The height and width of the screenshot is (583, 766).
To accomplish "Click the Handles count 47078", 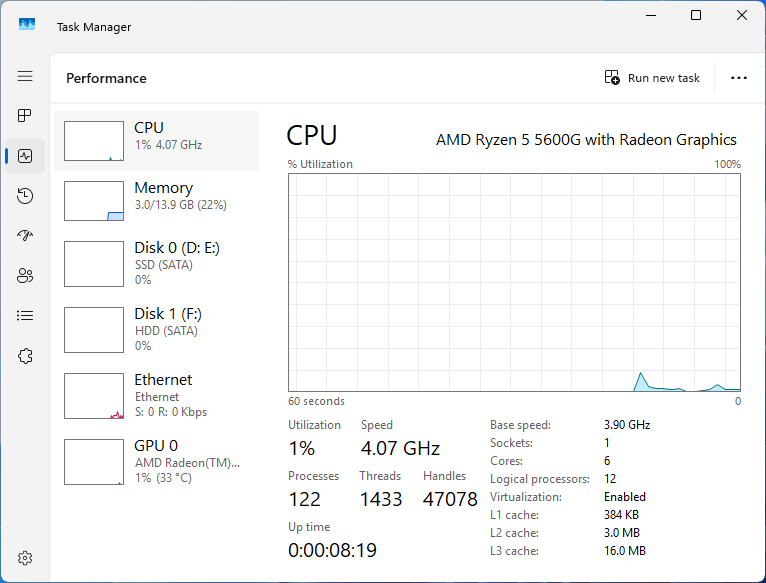I will [x=450, y=499].
